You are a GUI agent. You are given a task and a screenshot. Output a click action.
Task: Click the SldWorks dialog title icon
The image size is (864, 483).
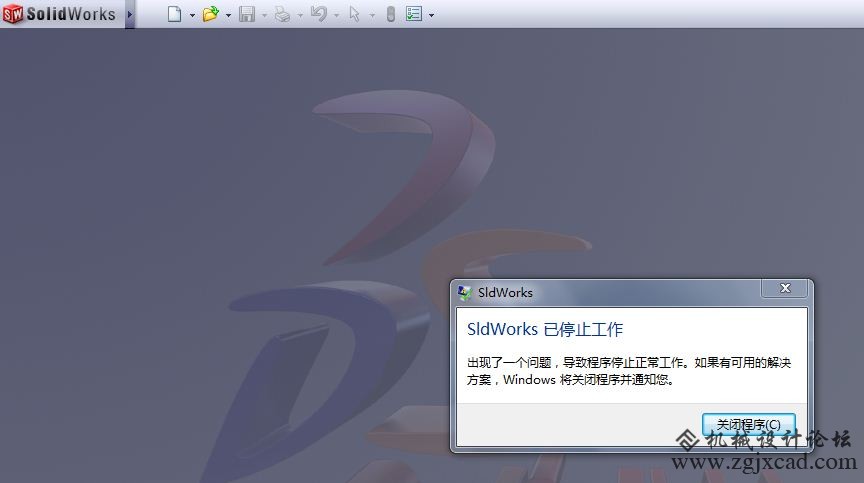click(x=465, y=292)
